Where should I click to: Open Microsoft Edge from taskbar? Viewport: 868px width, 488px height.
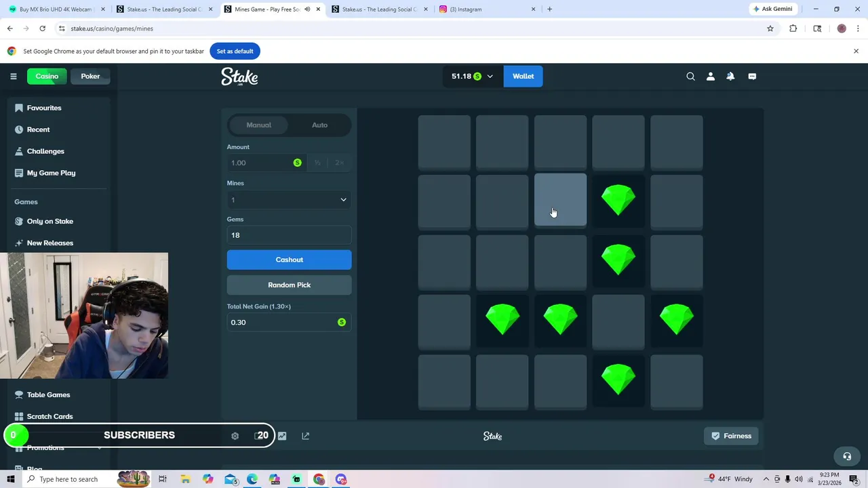(x=252, y=479)
